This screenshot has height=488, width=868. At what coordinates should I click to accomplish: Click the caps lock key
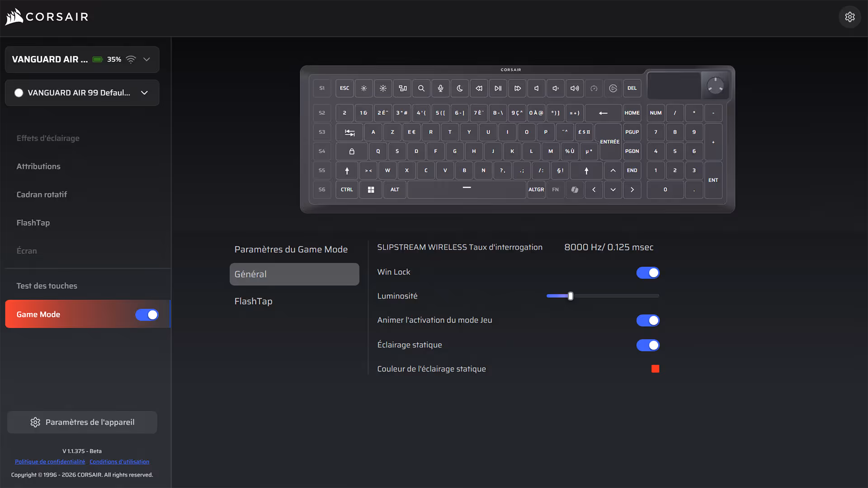[x=352, y=151]
